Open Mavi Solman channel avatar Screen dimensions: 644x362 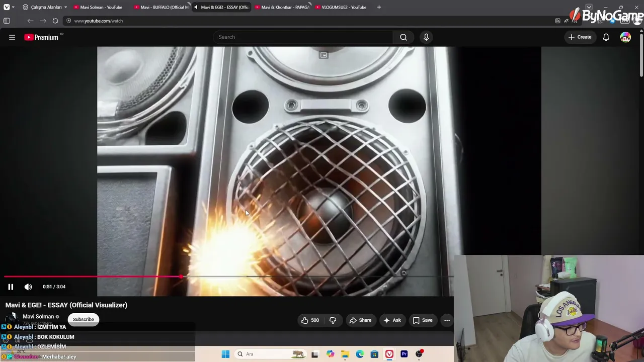coord(12,318)
